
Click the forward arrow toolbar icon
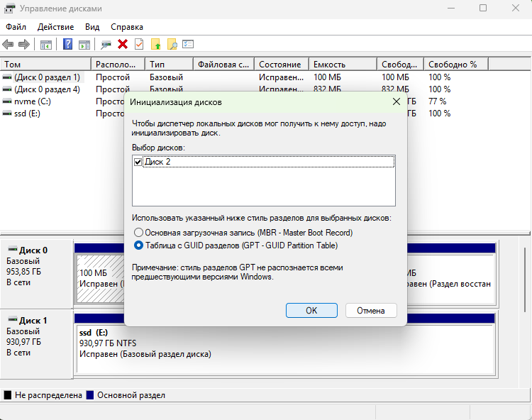coord(24,44)
